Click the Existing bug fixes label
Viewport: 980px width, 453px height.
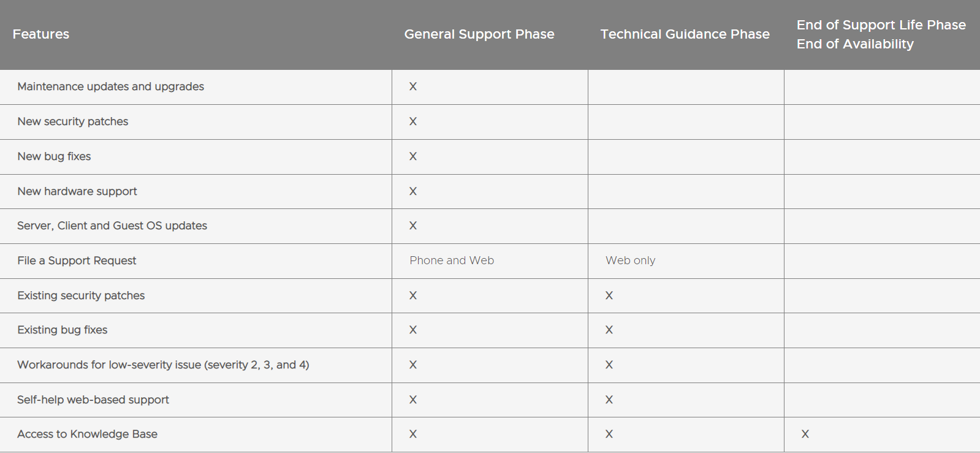point(63,330)
